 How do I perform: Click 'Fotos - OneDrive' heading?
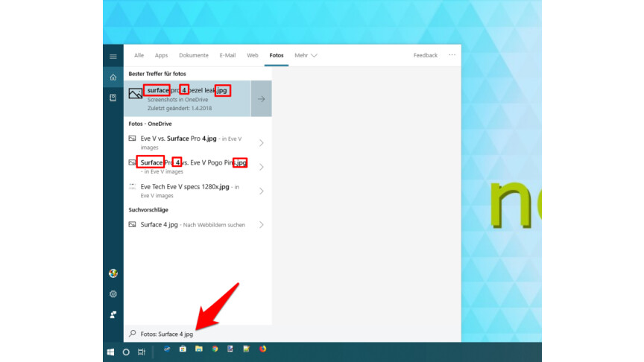click(x=150, y=124)
